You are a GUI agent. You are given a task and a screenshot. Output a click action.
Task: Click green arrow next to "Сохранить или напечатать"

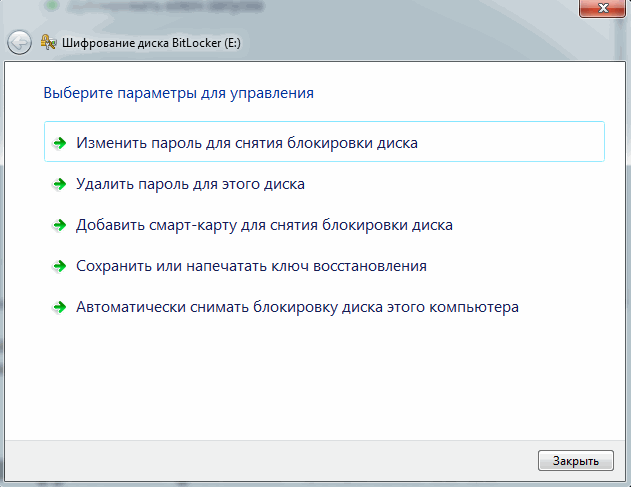pyautogui.click(x=60, y=266)
